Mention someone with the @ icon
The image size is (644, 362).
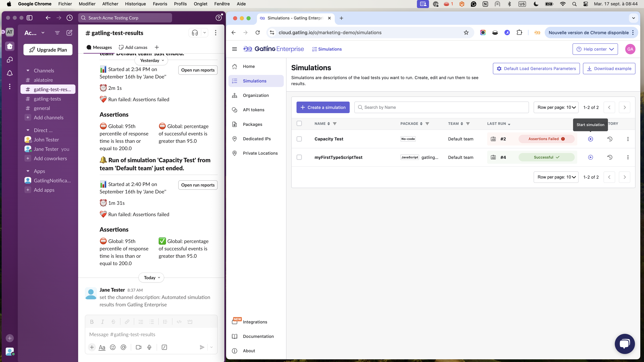point(123,347)
